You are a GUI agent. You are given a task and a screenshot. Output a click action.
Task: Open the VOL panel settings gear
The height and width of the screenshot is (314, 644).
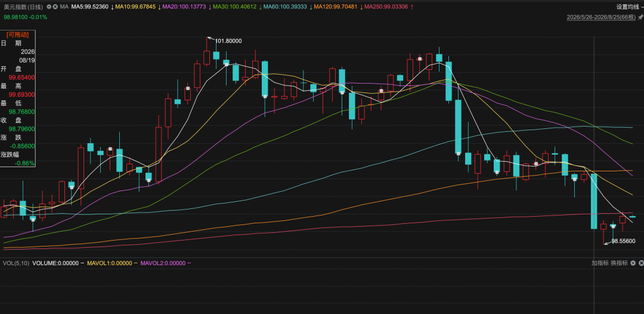633,263
